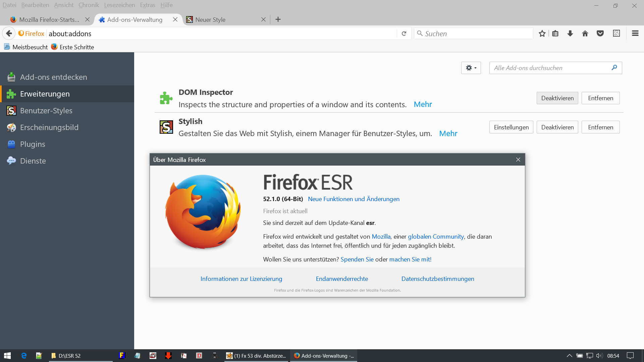The width and height of the screenshot is (644, 362).
Task: Open the Extras menu
Action: pyautogui.click(x=148, y=5)
